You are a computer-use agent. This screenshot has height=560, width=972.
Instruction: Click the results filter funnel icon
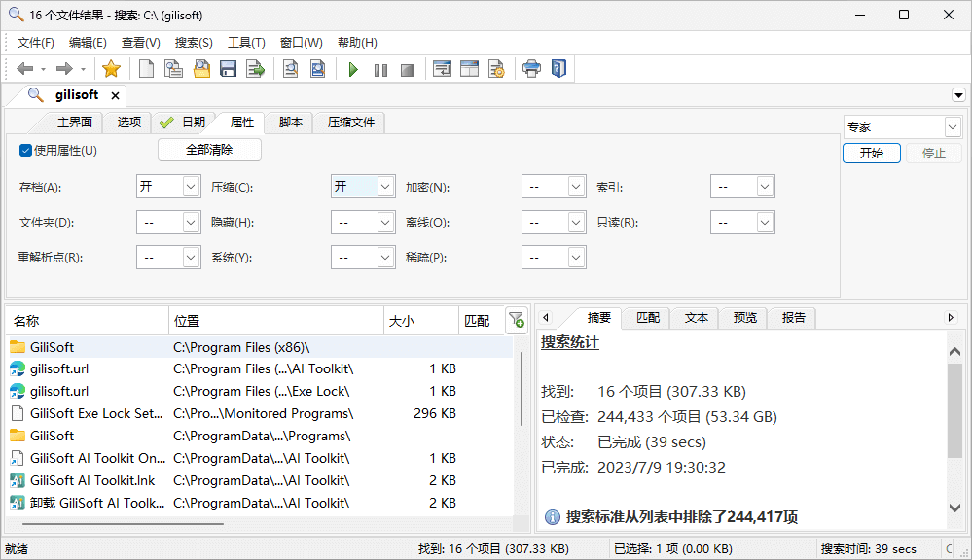coord(517,320)
